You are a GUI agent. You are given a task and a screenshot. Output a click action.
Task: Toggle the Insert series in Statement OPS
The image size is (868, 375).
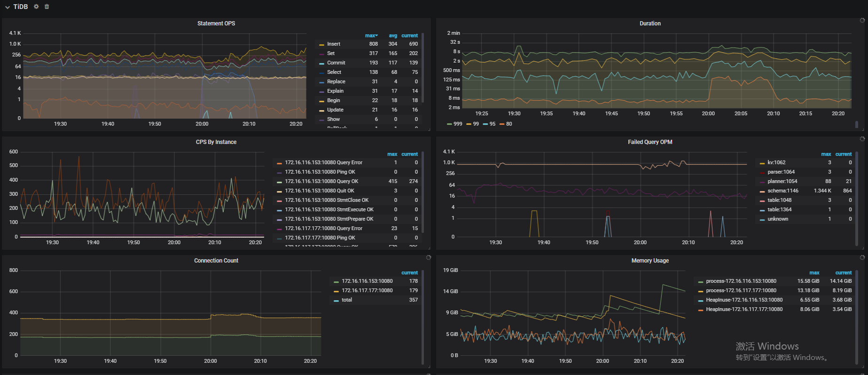[x=334, y=44]
